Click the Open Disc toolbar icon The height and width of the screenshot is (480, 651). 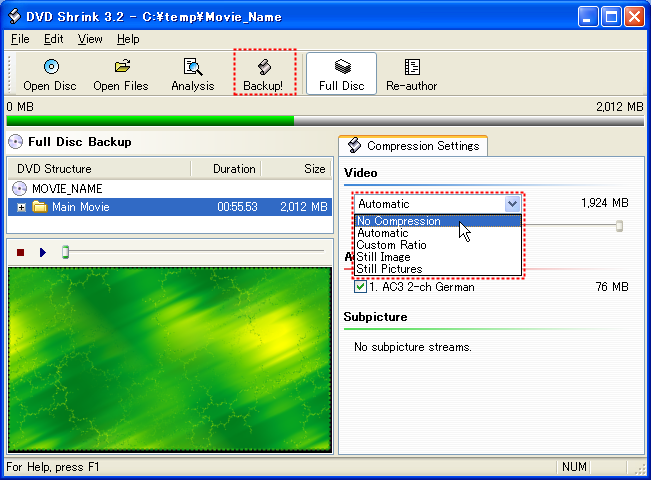(x=50, y=68)
